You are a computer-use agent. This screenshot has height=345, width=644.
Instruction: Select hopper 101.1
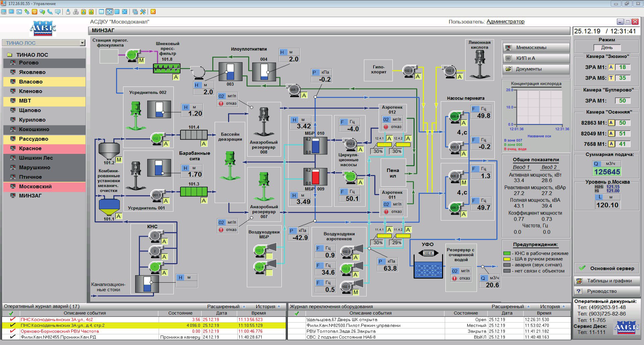point(109,207)
